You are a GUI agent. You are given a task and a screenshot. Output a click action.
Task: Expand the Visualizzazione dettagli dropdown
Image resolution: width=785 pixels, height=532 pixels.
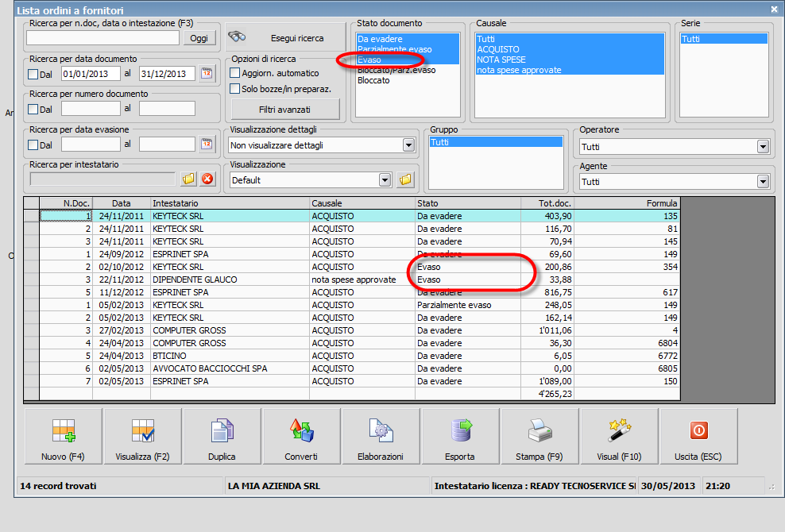coord(408,145)
